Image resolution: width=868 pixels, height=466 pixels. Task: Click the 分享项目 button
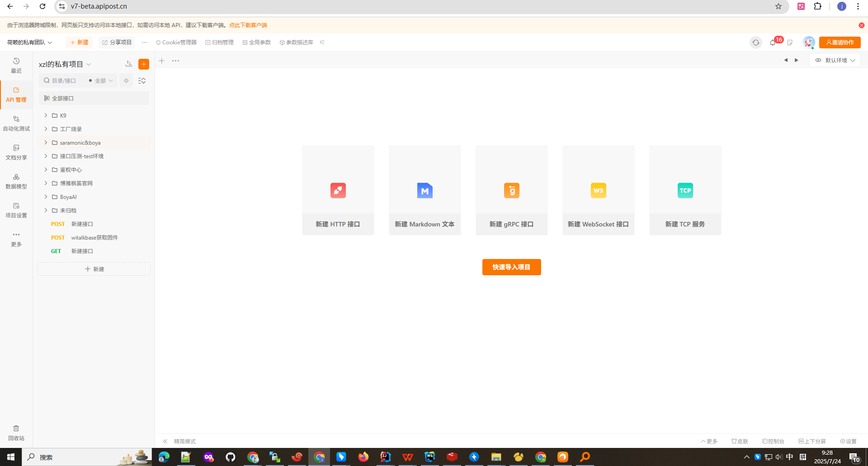click(117, 42)
